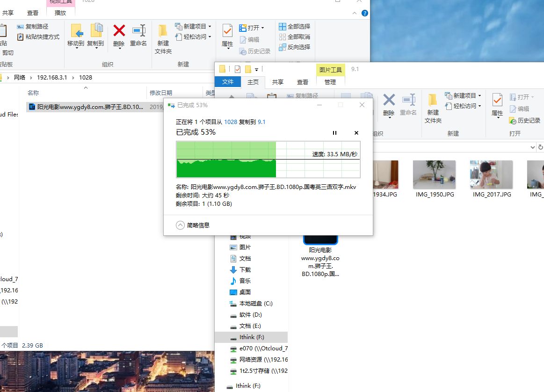Select the highlighted Ithink (F:) drive
The height and width of the screenshot is (392, 544).
251,337
